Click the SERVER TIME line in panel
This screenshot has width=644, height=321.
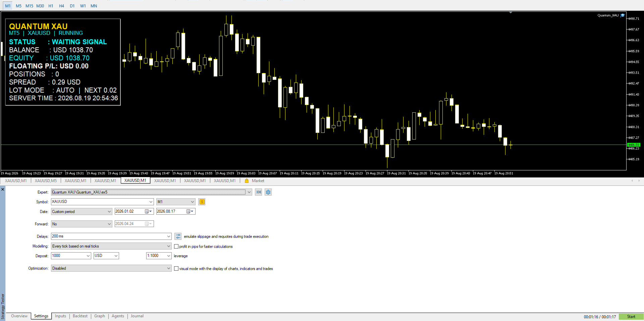64,98
